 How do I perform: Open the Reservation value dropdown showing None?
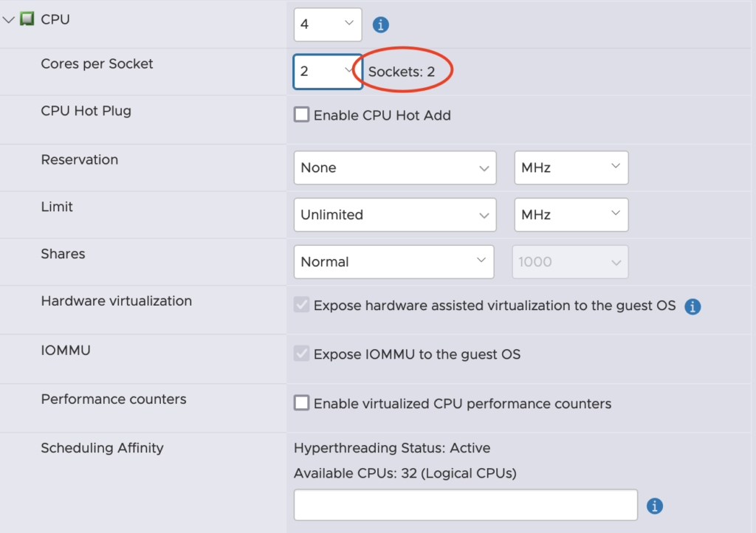point(394,168)
